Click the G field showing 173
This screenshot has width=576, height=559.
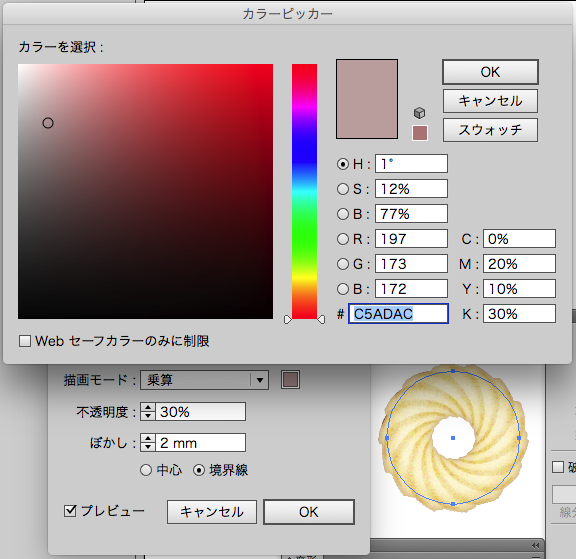click(411, 263)
